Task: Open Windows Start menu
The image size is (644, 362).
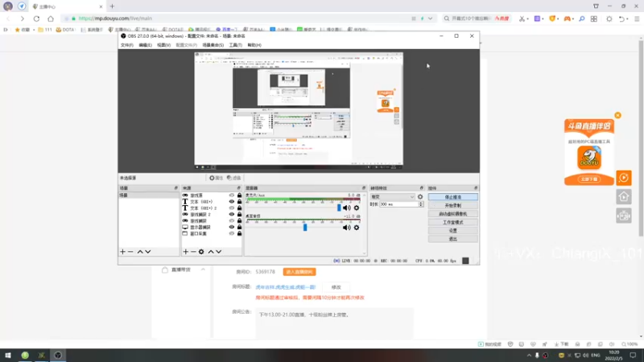Action: pos(8,355)
